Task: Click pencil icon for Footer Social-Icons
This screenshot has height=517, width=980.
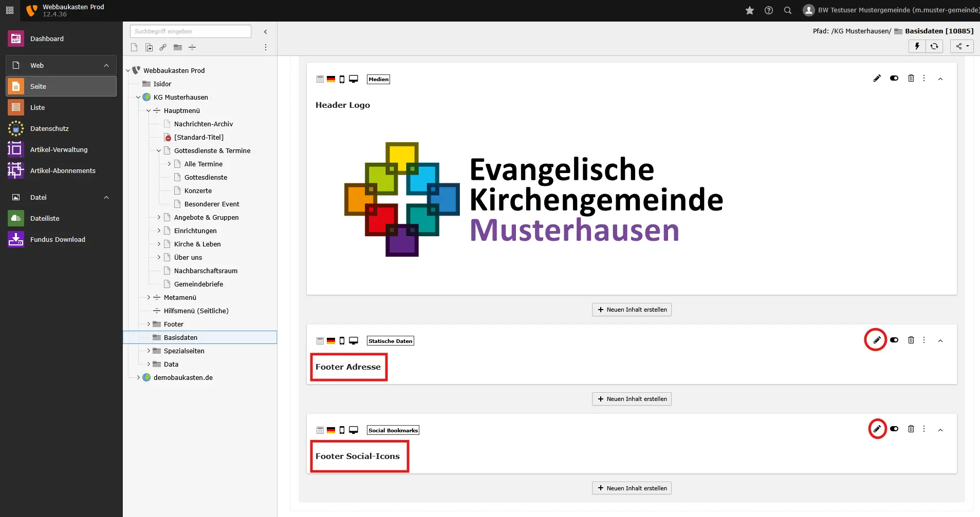Action: (877, 429)
